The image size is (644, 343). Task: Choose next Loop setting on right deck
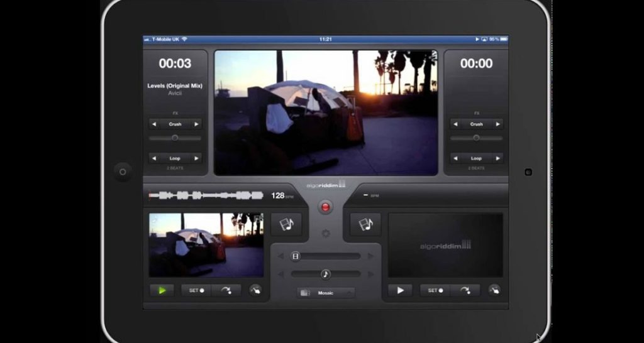[x=497, y=158]
